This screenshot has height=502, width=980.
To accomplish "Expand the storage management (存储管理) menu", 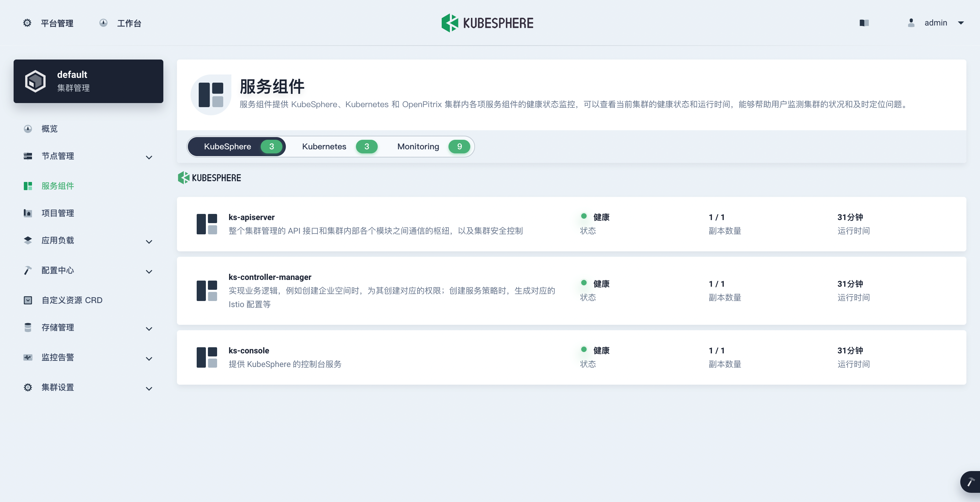I will (x=149, y=329).
